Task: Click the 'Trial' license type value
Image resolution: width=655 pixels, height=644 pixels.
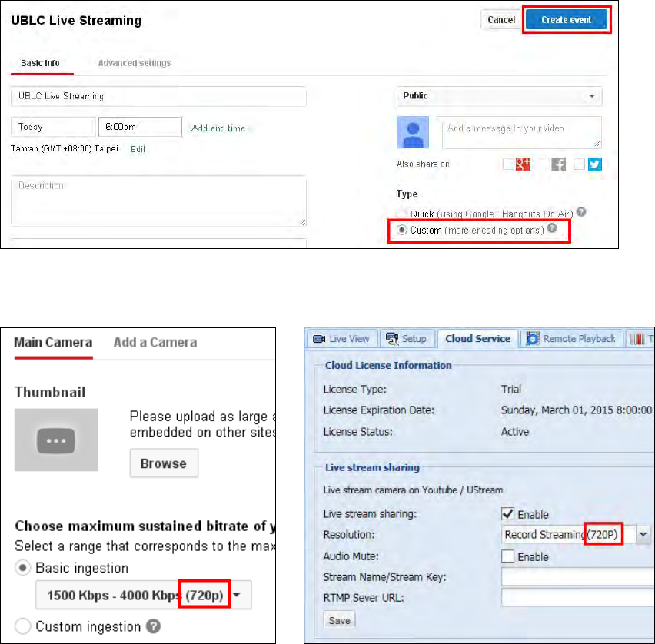Action: pos(511,389)
